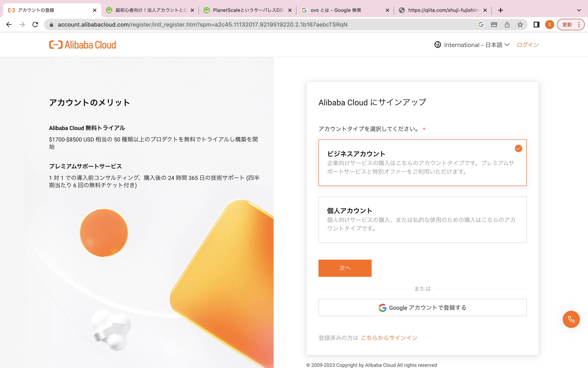The width and height of the screenshot is (588, 368).
Task: Click the Google translate icon in address bar
Action: point(481,25)
